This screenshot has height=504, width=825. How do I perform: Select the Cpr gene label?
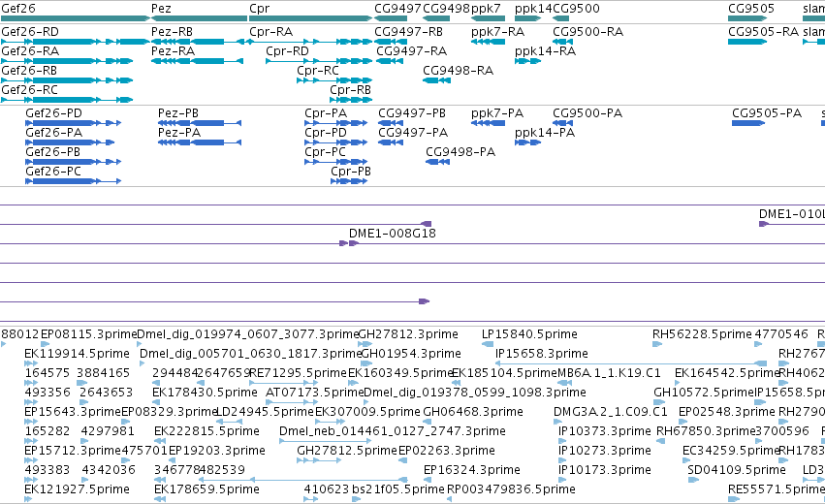(x=260, y=9)
